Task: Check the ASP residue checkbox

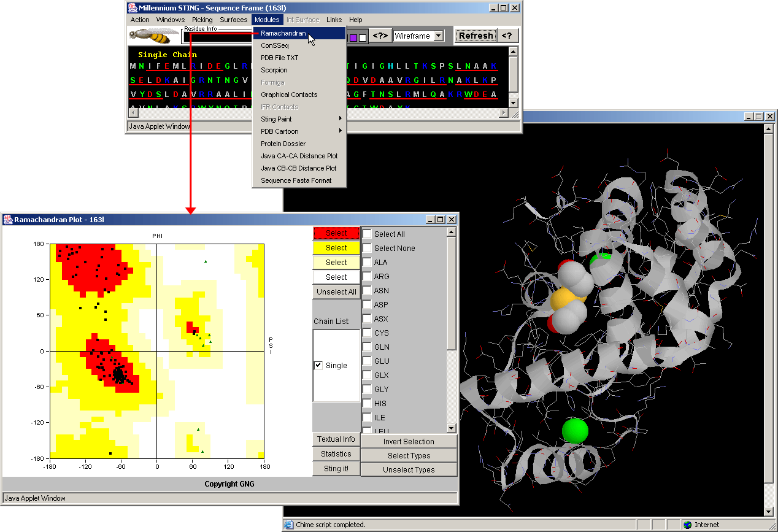Action: click(367, 304)
